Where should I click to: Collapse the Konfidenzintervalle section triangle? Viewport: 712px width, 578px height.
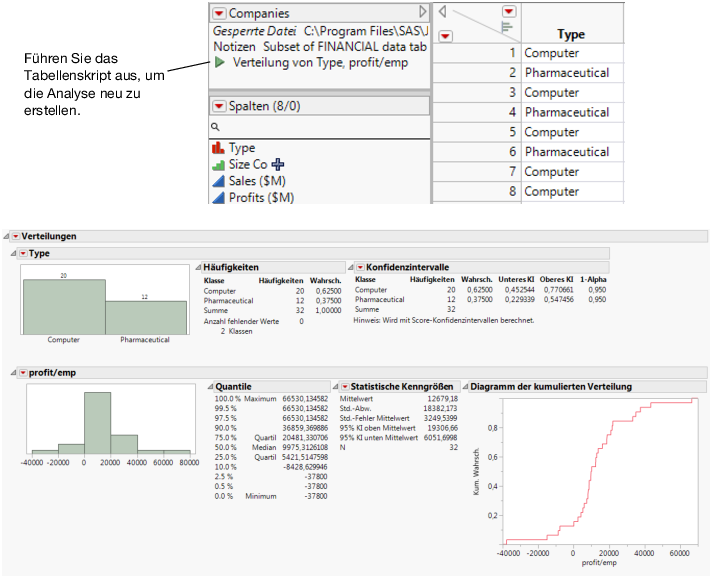click(x=351, y=267)
